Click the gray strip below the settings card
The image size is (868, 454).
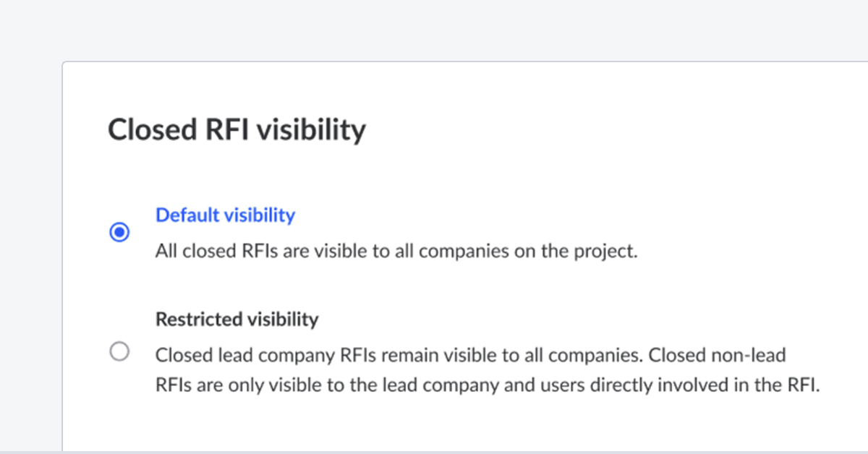click(x=434, y=452)
